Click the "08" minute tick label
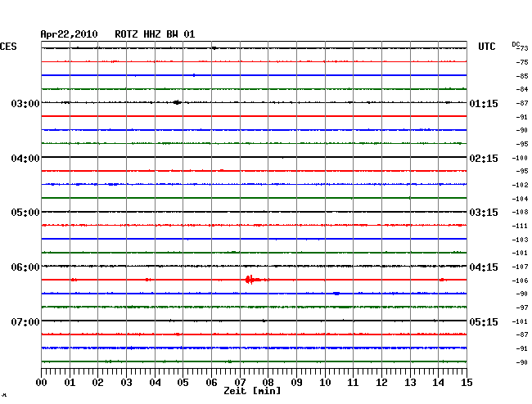Image resolution: width=532 pixels, height=404 pixels. pos(268,382)
